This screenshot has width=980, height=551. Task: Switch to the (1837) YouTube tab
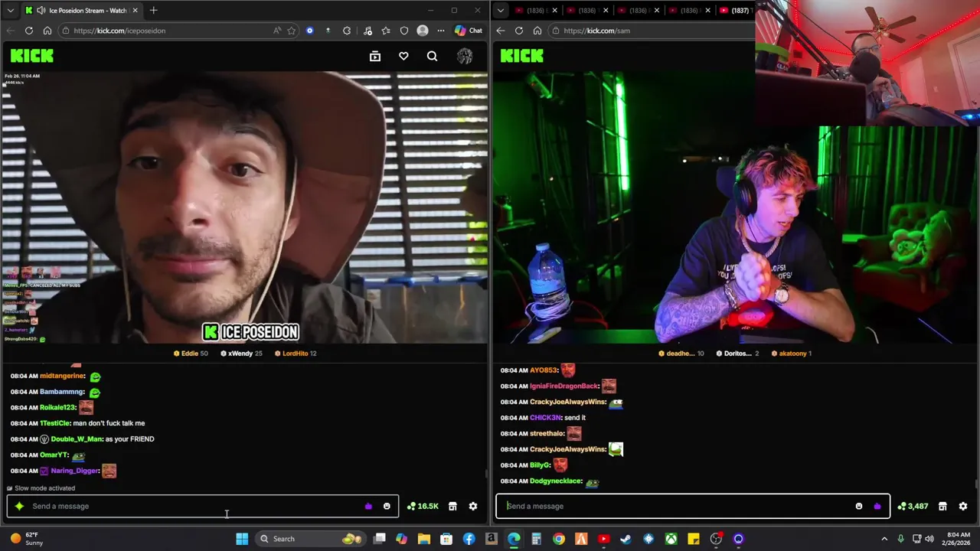coord(735,11)
